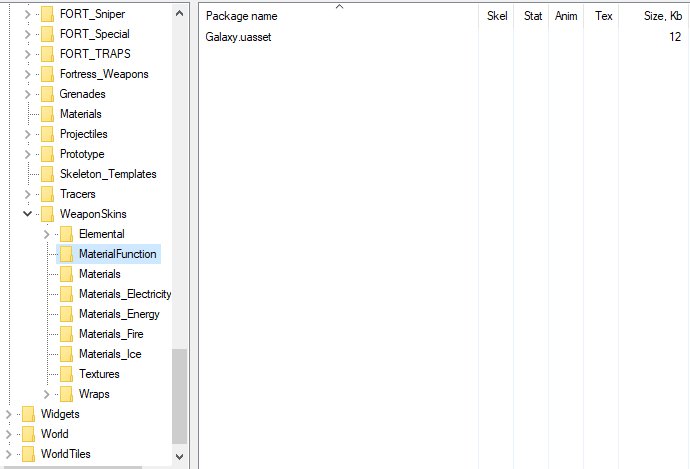
Task: Click the Materials_Fire folder icon
Action: tap(66, 334)
